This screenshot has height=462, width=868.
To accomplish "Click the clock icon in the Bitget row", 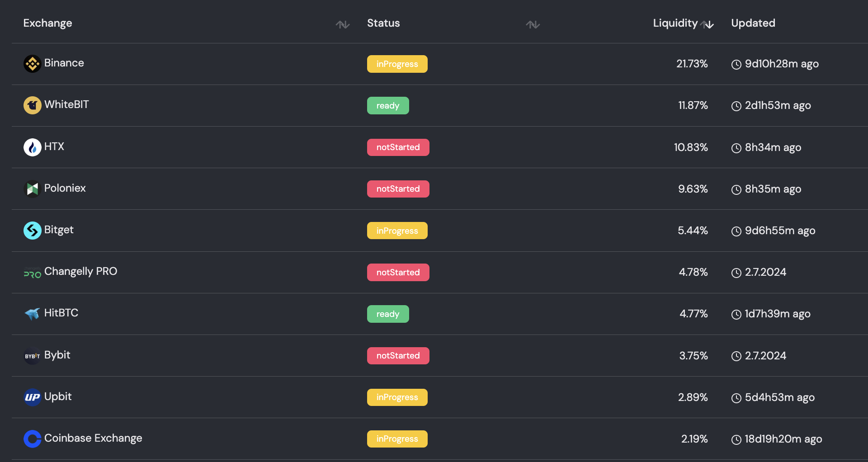I will [736, 231].
